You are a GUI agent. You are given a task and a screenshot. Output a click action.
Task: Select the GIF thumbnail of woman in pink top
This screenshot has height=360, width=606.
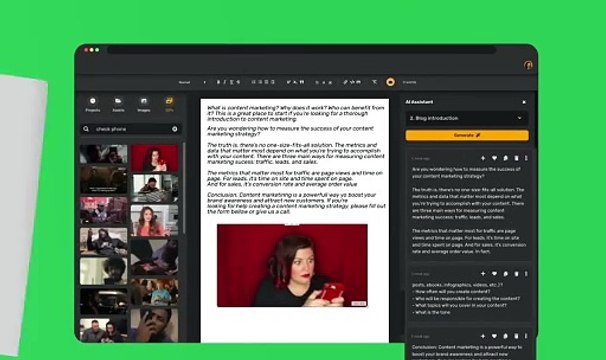click(x=155, y=220)
